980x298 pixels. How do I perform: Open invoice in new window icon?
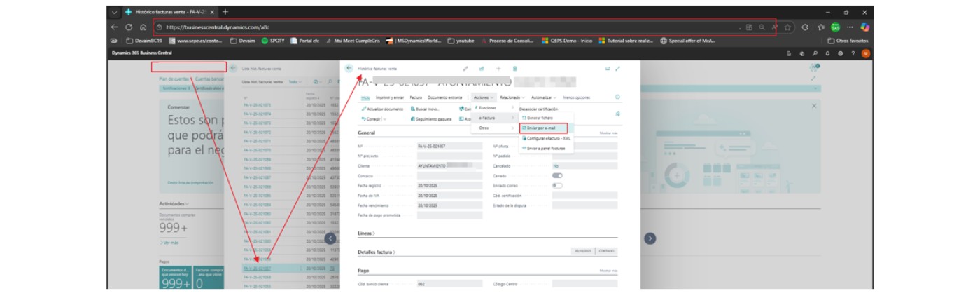(607, 69)
